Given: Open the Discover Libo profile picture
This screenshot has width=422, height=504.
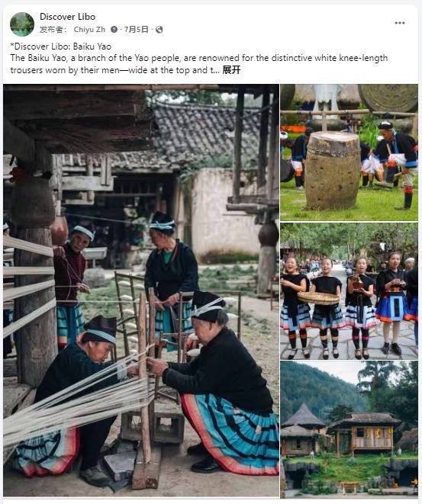Looking at the screenshot, I should tap(22, 24).
